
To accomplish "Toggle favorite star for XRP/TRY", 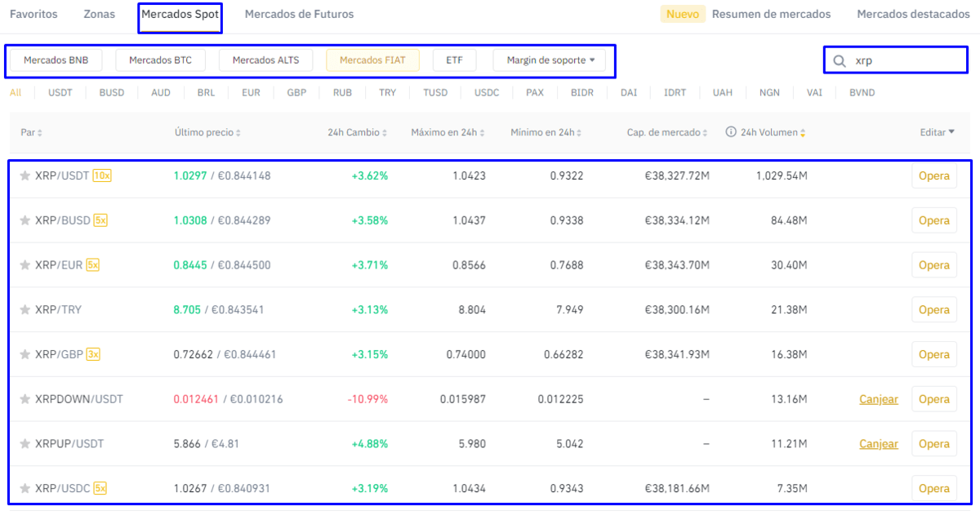I will tap(24, 310).
